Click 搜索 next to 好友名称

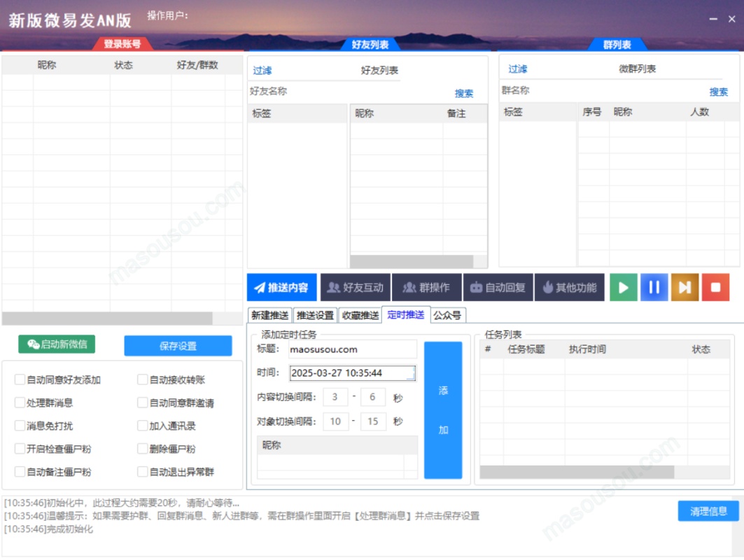pos(464,94)
